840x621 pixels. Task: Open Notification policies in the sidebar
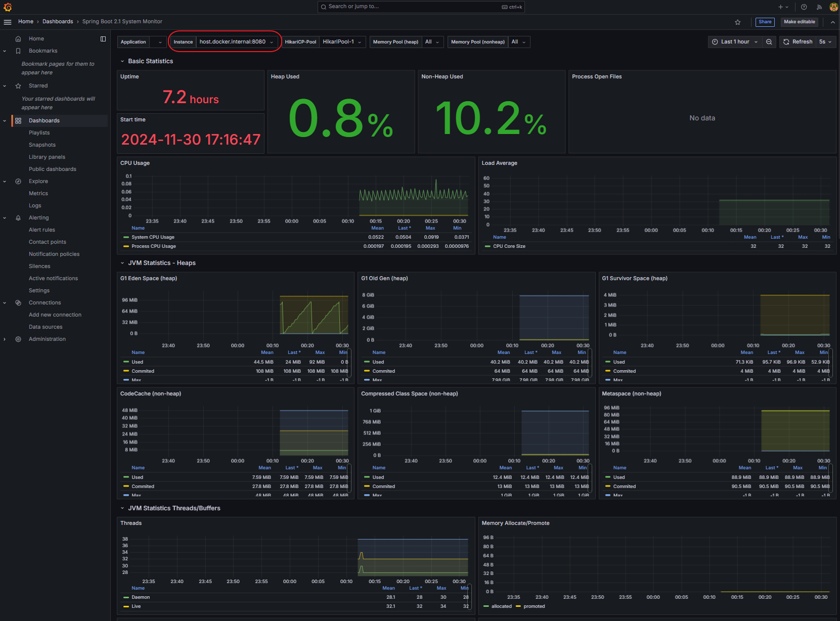(54, 254)
